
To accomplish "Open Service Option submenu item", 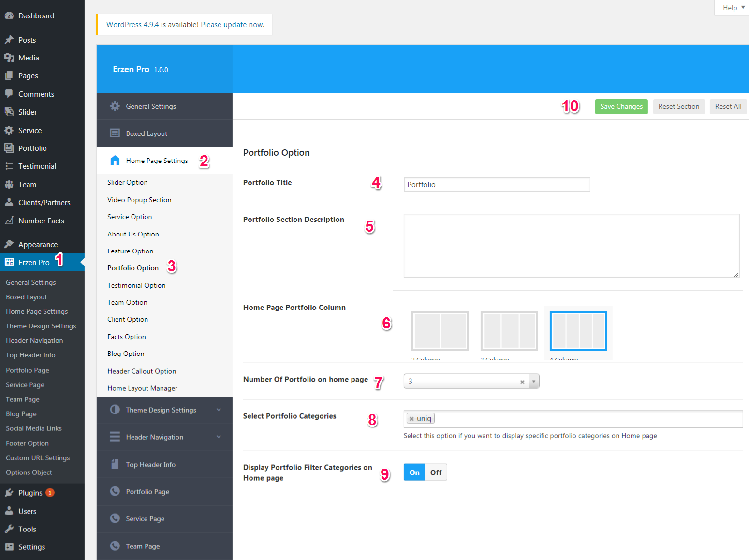I will tap(130, 217).
